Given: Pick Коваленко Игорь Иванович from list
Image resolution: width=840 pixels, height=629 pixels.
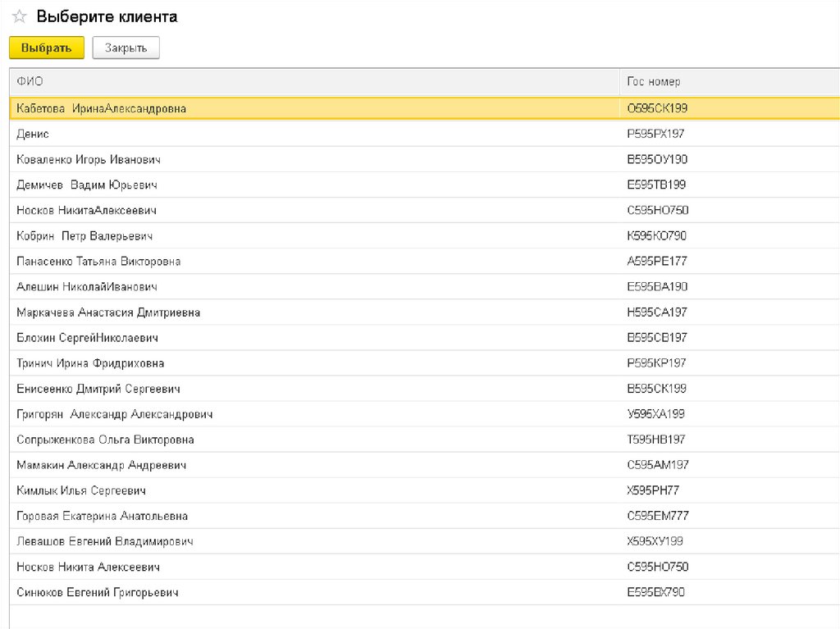Looking at the screenshot, I should (88, 159).
